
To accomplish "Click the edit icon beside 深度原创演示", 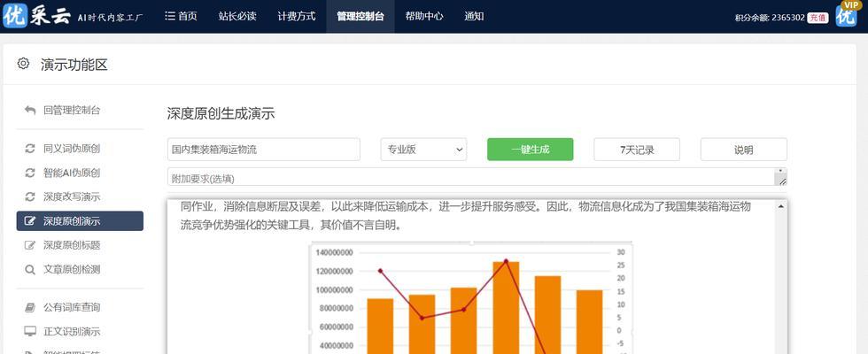I will pyautogui.click(x=30, y=221).
